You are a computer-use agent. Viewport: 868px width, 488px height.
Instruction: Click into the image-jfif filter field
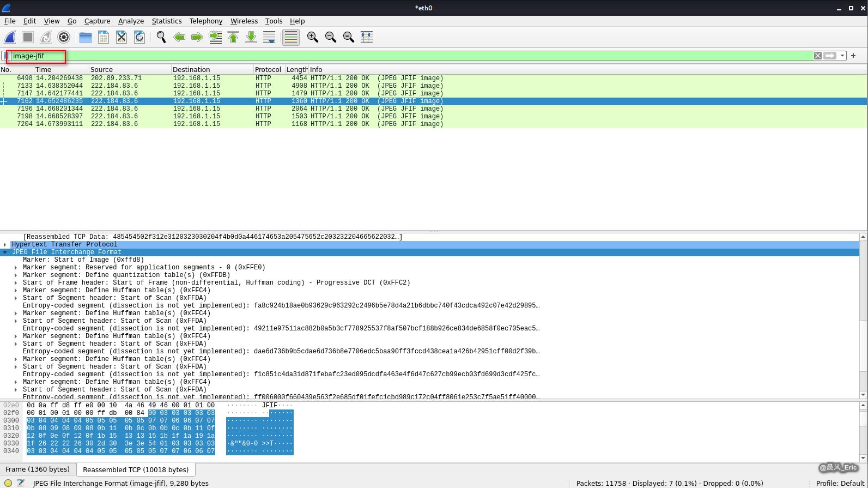pyautogui.click(x=411, y=56)
